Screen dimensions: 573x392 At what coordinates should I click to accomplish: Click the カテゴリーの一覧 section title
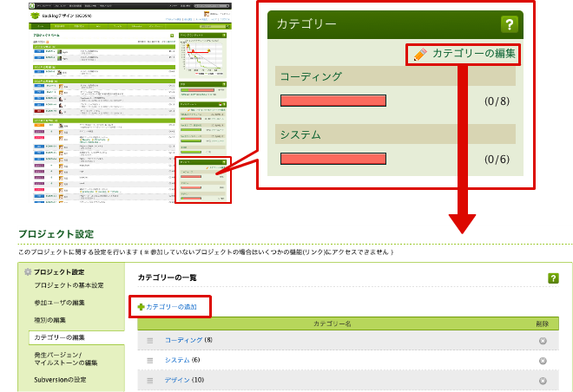(167, 278)
